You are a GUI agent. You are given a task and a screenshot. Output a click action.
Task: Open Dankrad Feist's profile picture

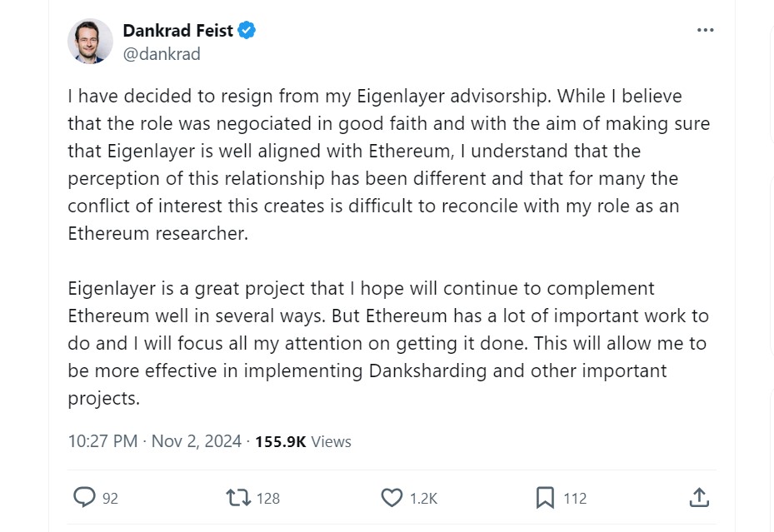click(x=90, y=41)
